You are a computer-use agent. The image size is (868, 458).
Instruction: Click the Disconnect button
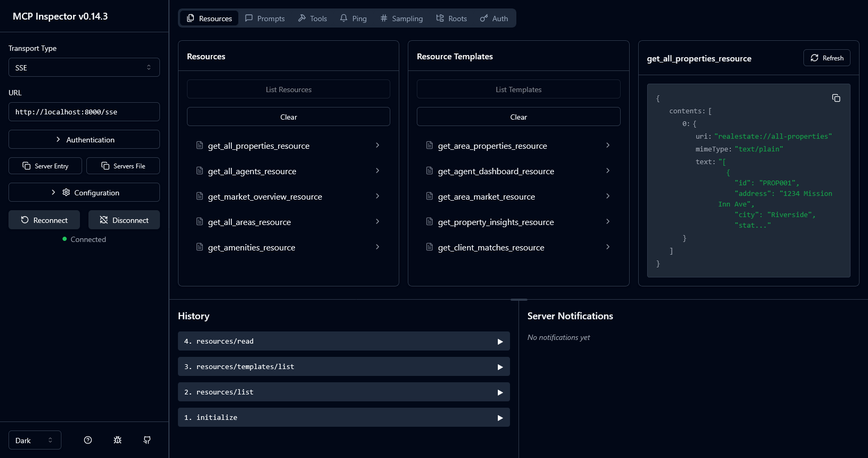124,220
